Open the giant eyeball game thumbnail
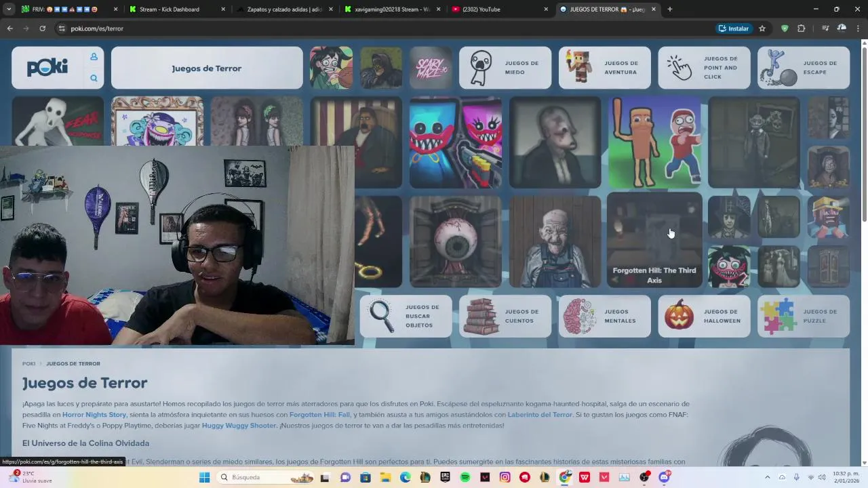 (x=456, y=242)
